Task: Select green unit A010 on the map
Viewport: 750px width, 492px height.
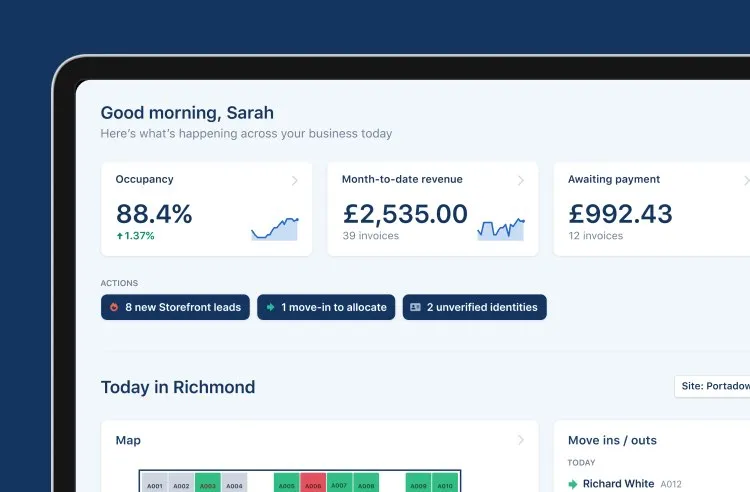Action: click(x=445, y=483)
